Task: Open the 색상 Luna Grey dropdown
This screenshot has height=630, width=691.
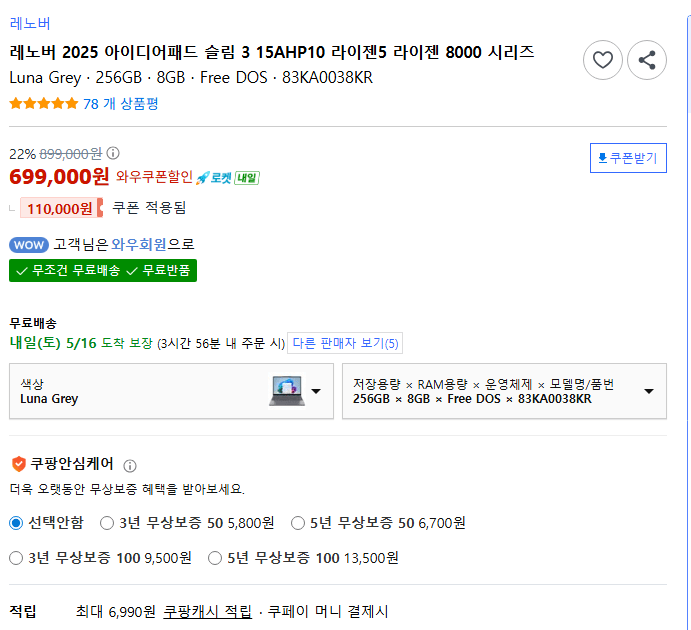Action: click(171, 391)
